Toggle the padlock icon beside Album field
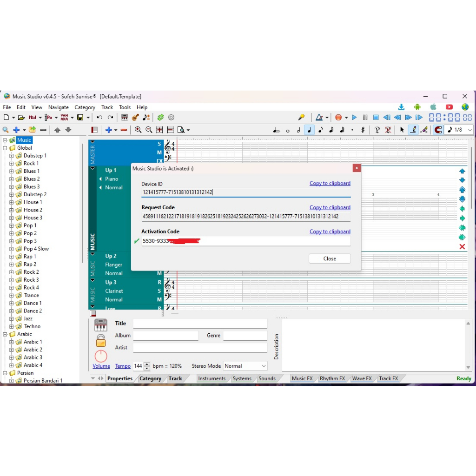The height and width of the screenshot is (476, 476). (101, 341)
